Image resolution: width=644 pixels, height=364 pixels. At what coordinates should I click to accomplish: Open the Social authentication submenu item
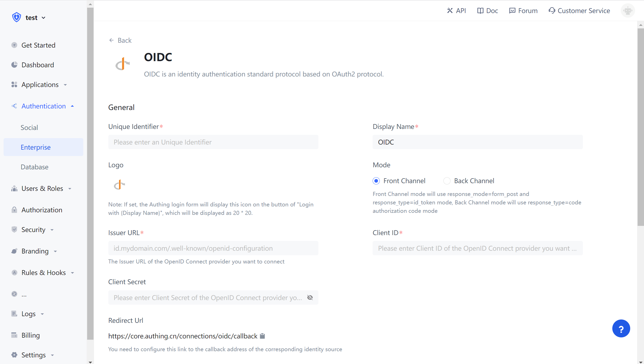(29, 127)
